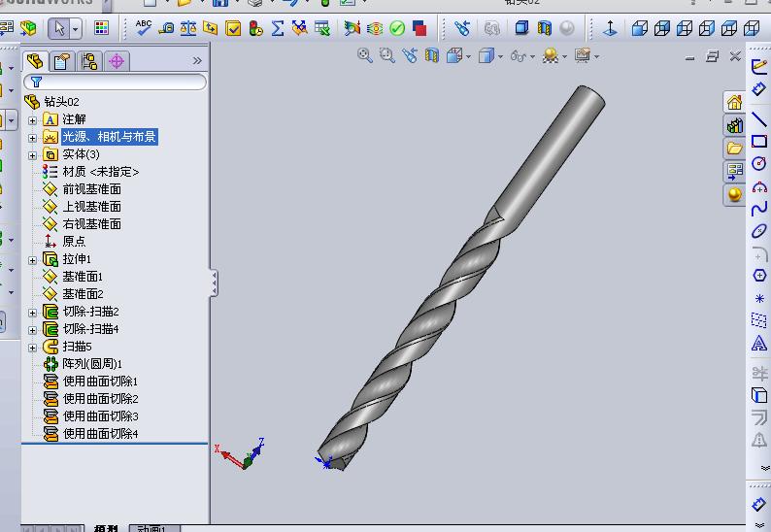
Task: Open the Statistics icon with clock
Action: coord(255,28)
